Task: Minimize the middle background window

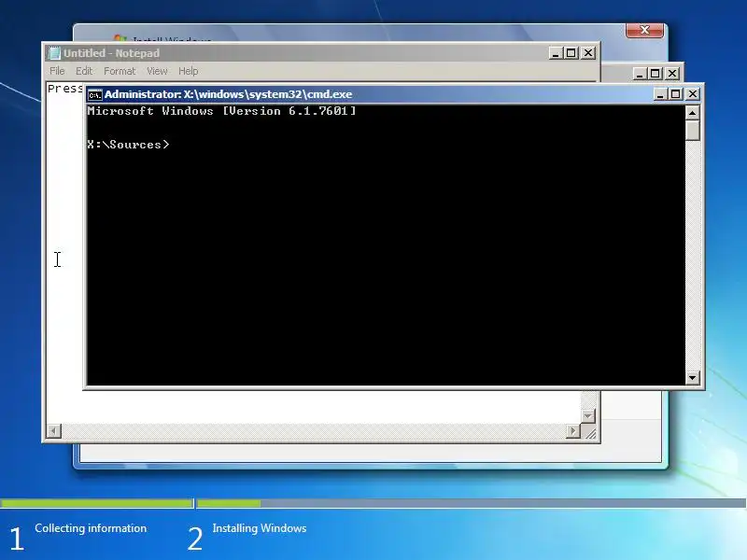Action: pyautogui.click(x=640, y=74)
